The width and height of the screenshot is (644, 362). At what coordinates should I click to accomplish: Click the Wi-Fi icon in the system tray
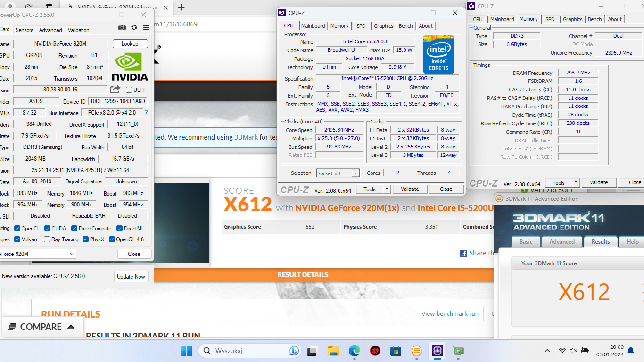coord(562,351)
